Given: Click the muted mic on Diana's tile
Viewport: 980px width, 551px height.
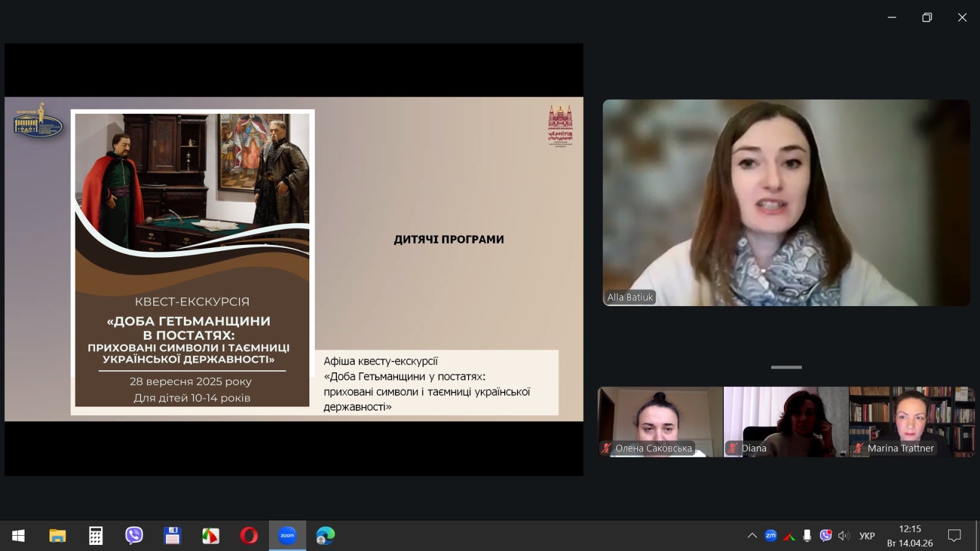Looking at the screenshot, I should point(733,448).
